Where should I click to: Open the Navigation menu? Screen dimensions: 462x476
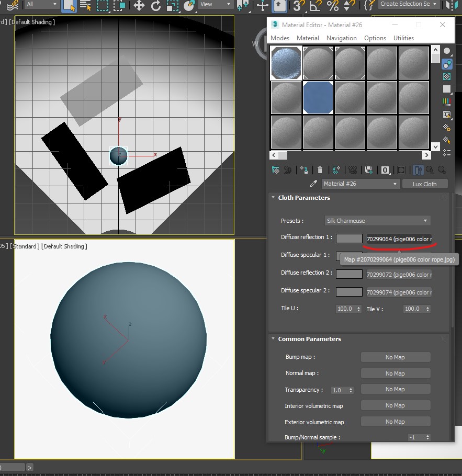[341, 38]
